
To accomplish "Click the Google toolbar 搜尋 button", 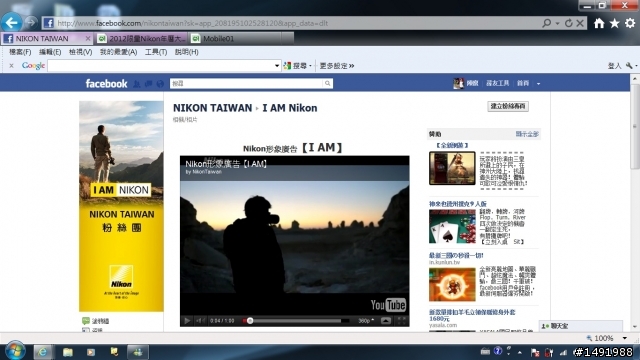I will 297,66.
